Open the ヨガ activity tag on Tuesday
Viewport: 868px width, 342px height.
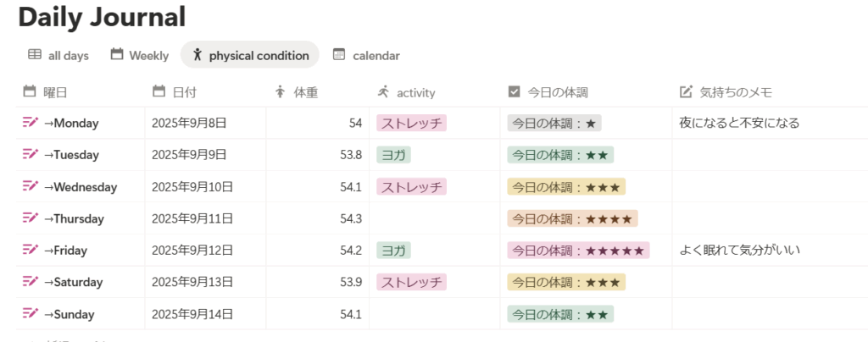click(x=393, y=155)
